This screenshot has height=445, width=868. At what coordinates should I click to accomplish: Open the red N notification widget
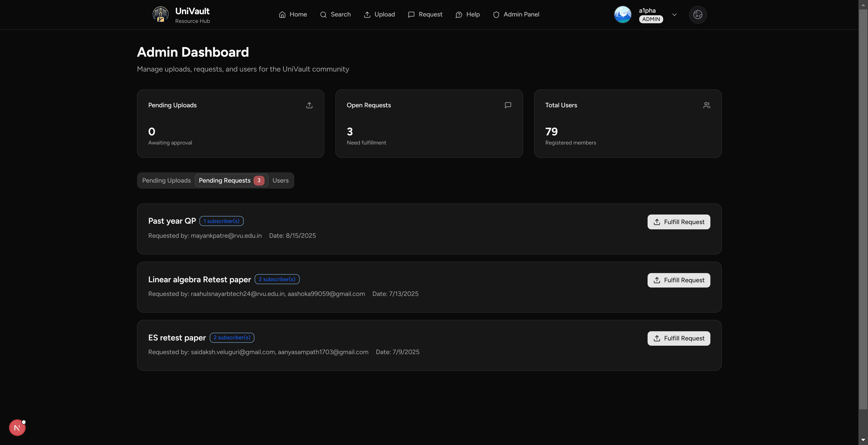pyautogui.click(x=17, y=427)
